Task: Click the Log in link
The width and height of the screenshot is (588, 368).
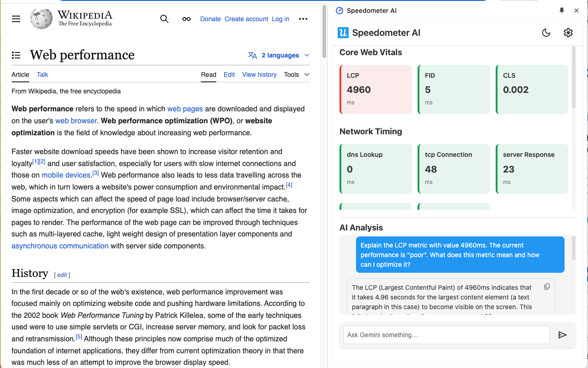Action: point(281,19)
